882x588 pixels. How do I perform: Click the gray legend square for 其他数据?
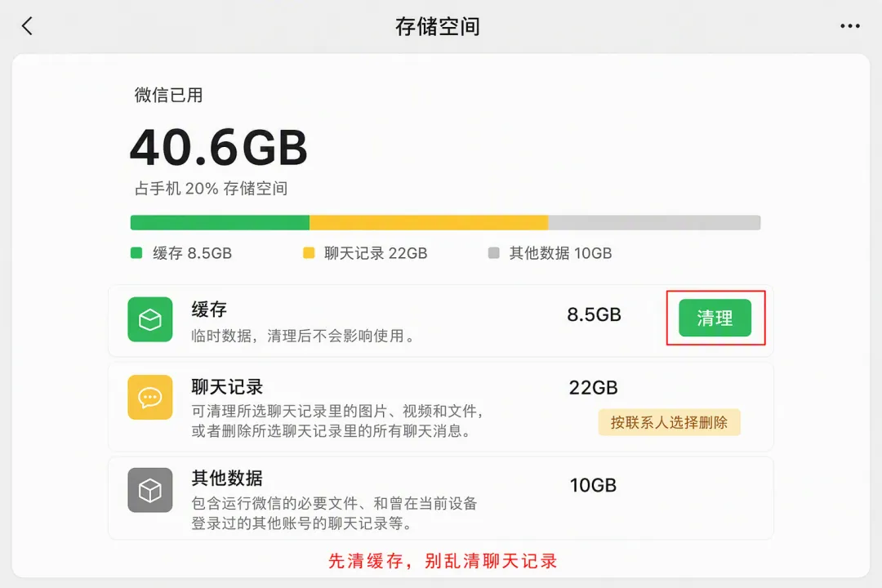493,252
